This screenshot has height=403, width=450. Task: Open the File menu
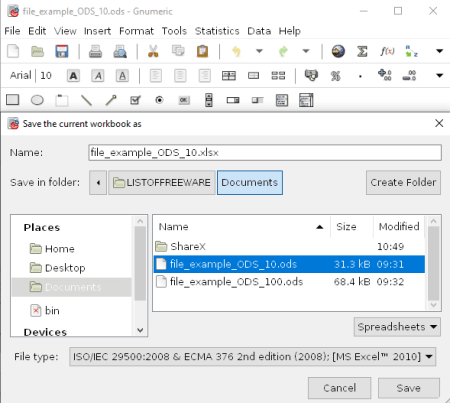coord(12,31)
